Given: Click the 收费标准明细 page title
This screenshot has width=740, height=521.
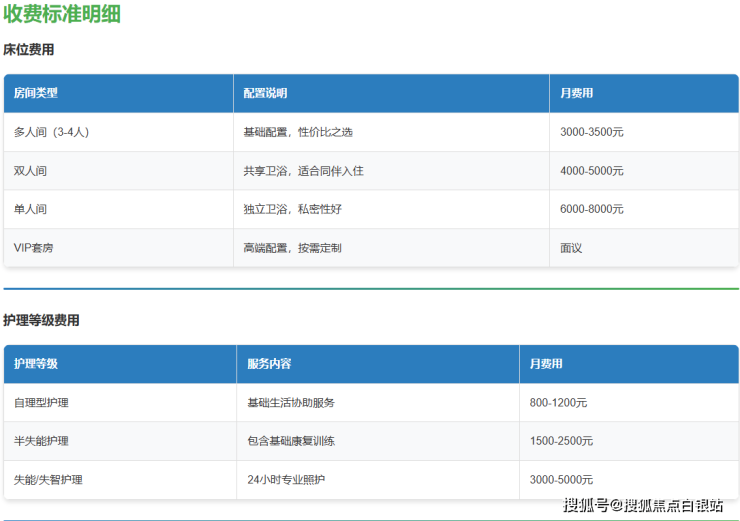Looking at the screenshot, I should [61, 14].
